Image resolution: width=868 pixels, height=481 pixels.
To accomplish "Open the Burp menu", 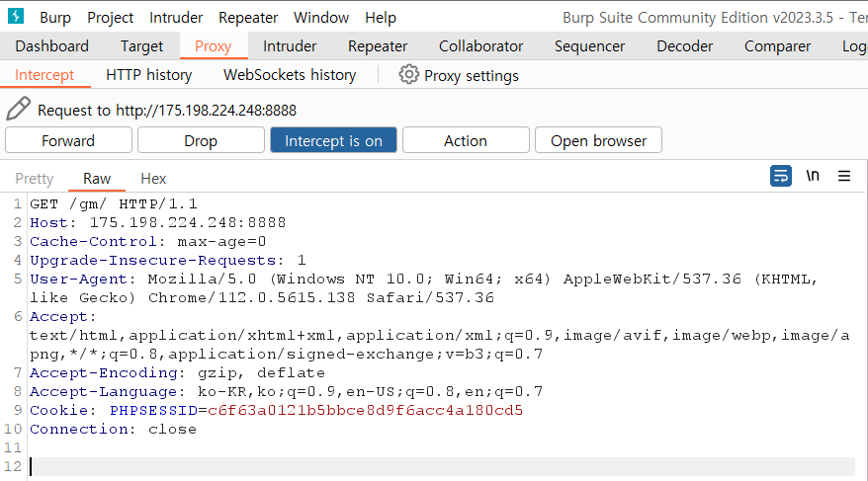I will click(x=55, y=17).
